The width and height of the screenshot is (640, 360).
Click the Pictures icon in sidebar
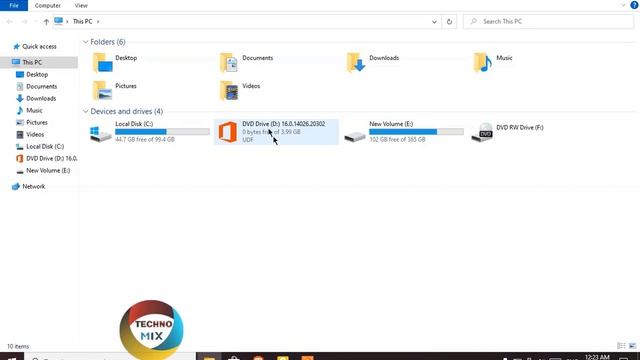click(x=20, y=122)
